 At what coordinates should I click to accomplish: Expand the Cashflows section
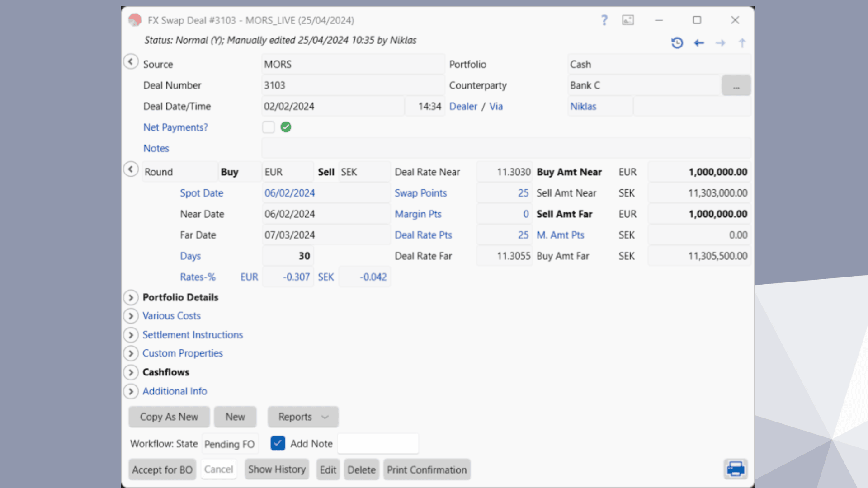coord(131,372)
